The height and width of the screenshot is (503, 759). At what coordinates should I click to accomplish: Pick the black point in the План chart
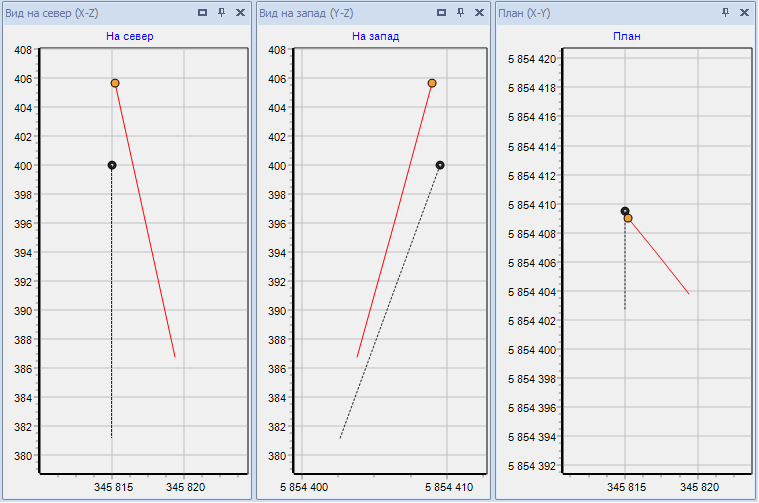[x=624, y=210]
